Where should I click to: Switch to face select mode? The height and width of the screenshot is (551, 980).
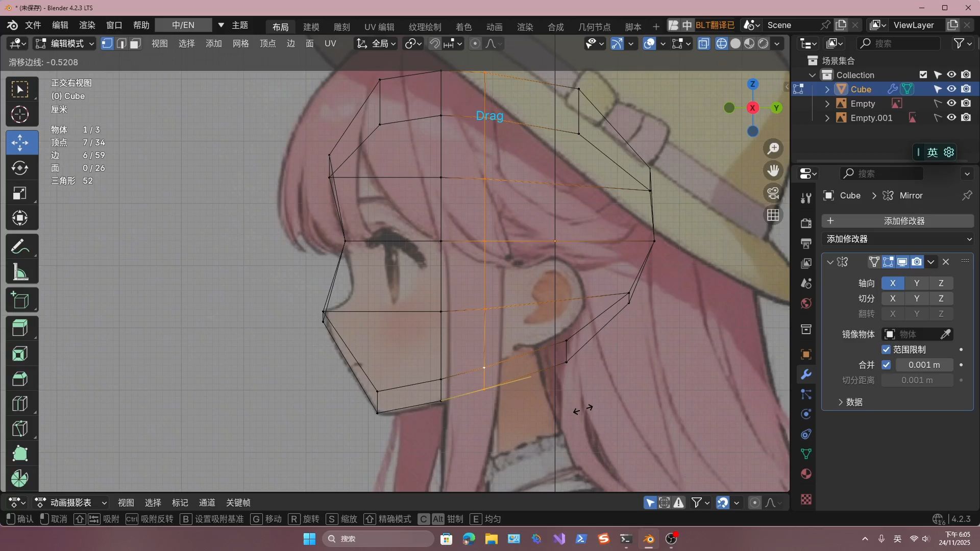[135, 44]
